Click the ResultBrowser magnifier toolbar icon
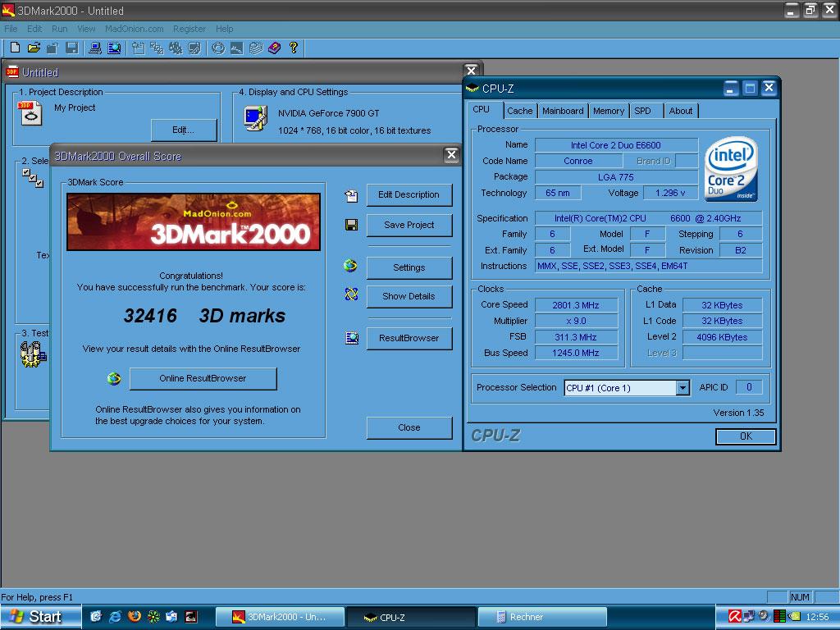The image size is (840, 630). pyautogui.click(x=114, y=48)
